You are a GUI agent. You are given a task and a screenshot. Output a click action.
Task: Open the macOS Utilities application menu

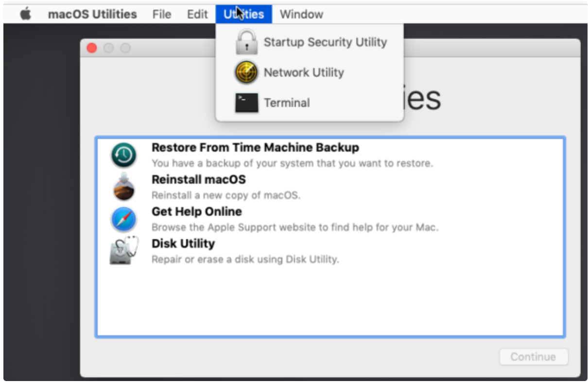[92, 14]
